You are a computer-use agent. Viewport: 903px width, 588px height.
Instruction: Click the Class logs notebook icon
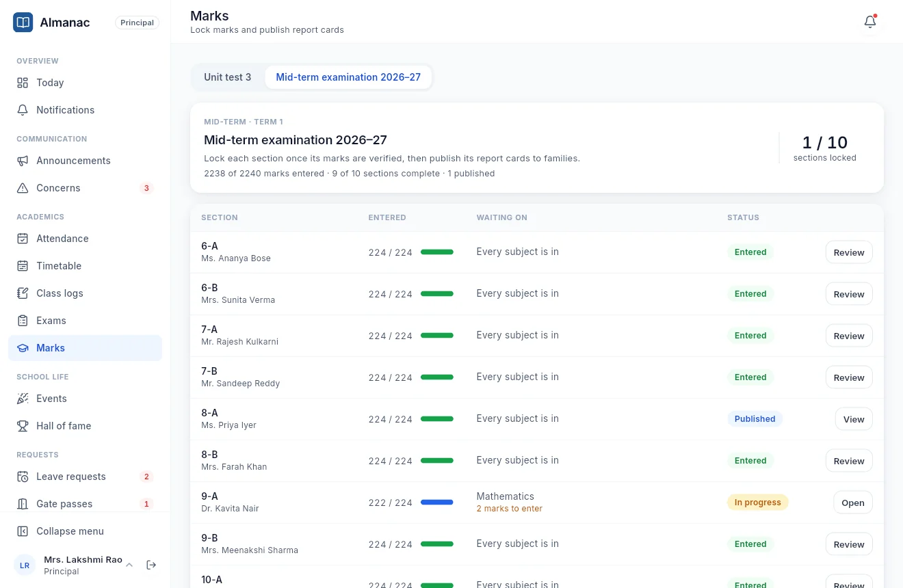[x=23, y=293]
